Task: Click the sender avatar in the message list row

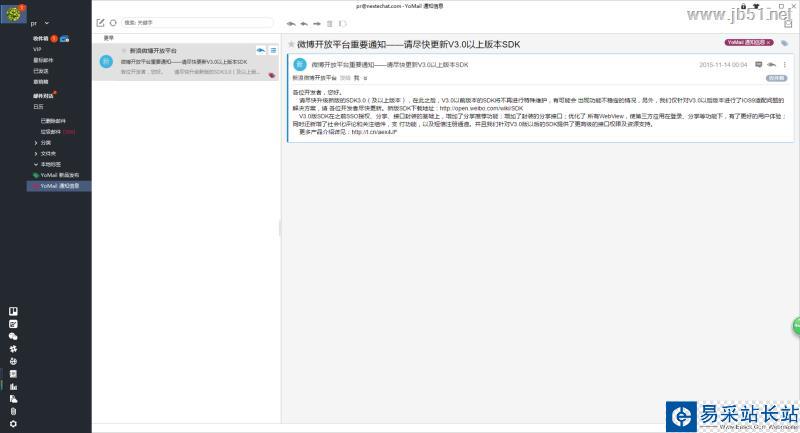Action: (106, 61)
